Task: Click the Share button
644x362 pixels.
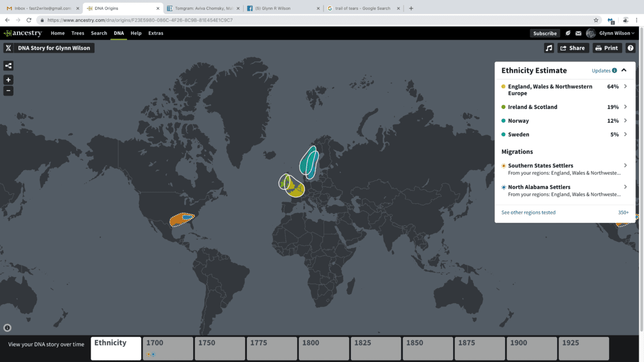Action: pyautogui.click(x=573, y=48)
